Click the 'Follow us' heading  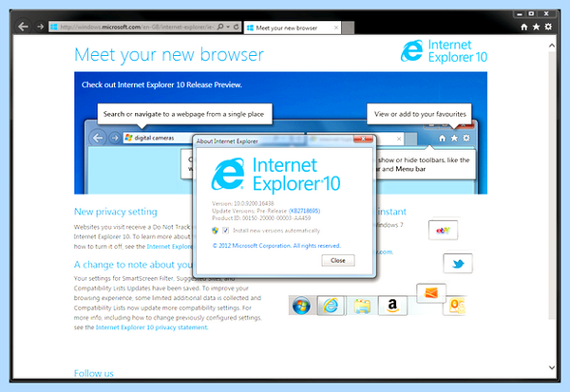click(x=94, y=373)
